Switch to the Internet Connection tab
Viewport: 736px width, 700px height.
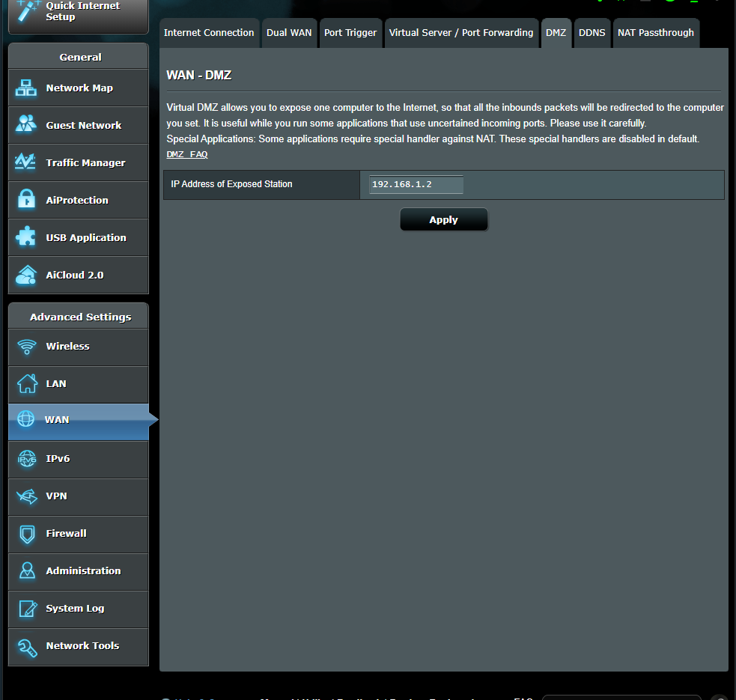(x=209, y=33)
